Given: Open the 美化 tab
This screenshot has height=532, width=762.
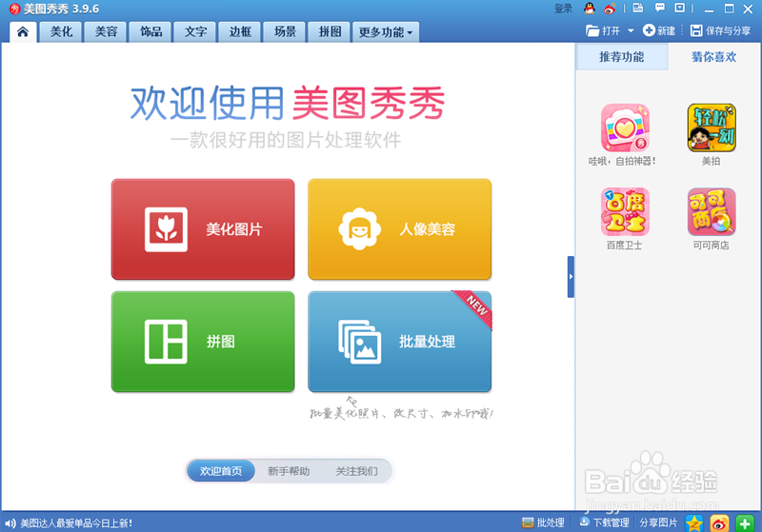Looking at the screenshot, I should [61, 32].
